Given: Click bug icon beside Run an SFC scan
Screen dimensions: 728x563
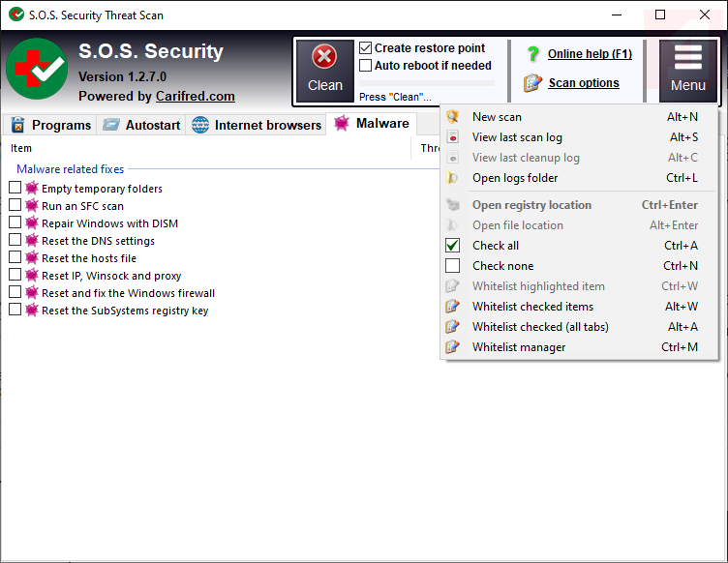Looking at the screenshot, I should pos(32,205).
